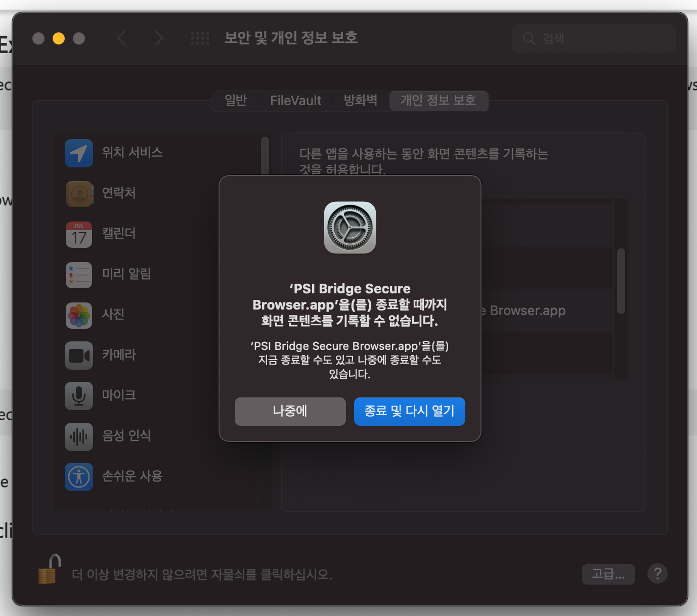Image resolution: width=697 pixels, height=616 pixels.
Task: Select 사진 list entry text
Action: point(113,315)
